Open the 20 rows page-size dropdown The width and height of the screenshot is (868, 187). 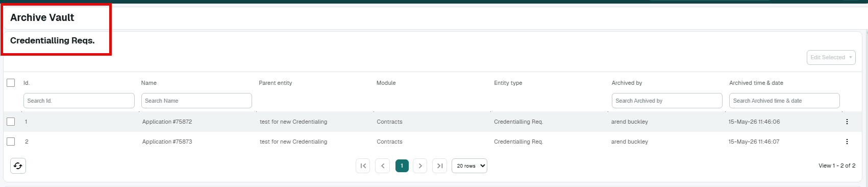(469, 166)
